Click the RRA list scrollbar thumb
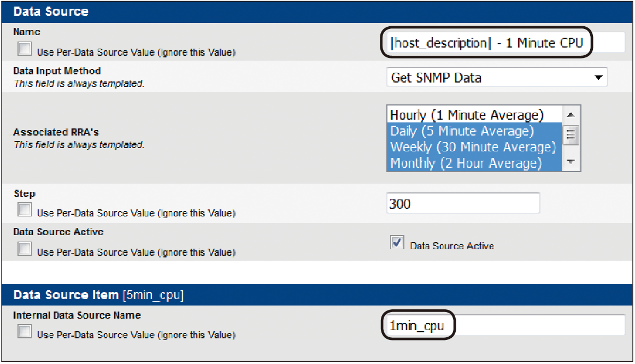This screenshot has width=635, height=364. pos(571,135)
